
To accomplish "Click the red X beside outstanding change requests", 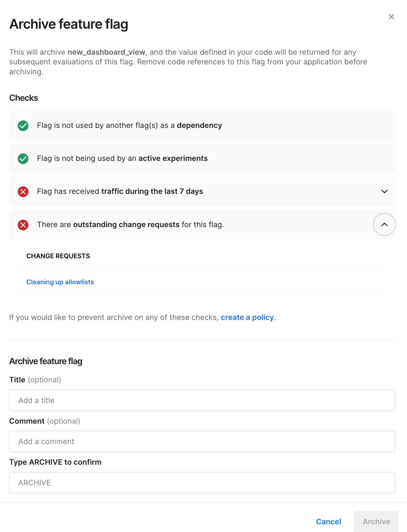I will pyautogui.click(x=23, y=225).
